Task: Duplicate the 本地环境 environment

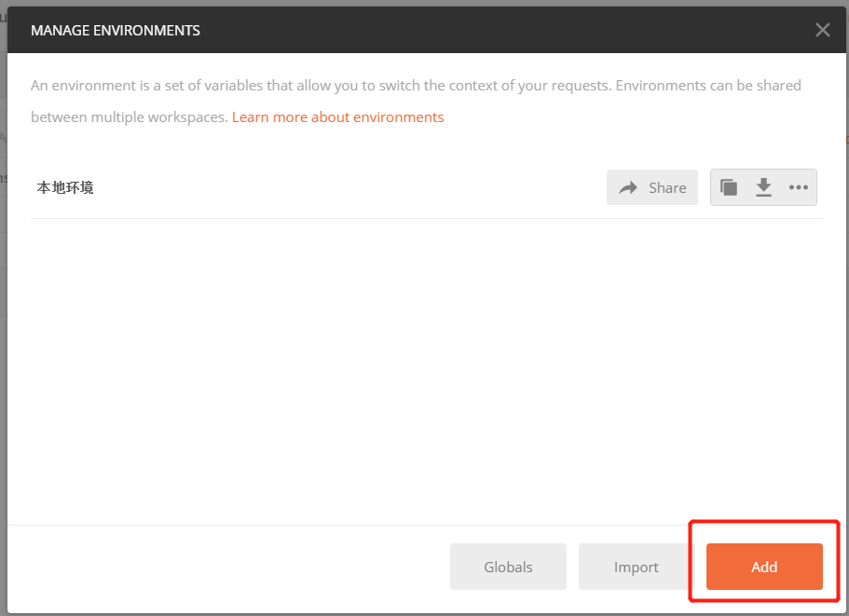Action: 729,187
